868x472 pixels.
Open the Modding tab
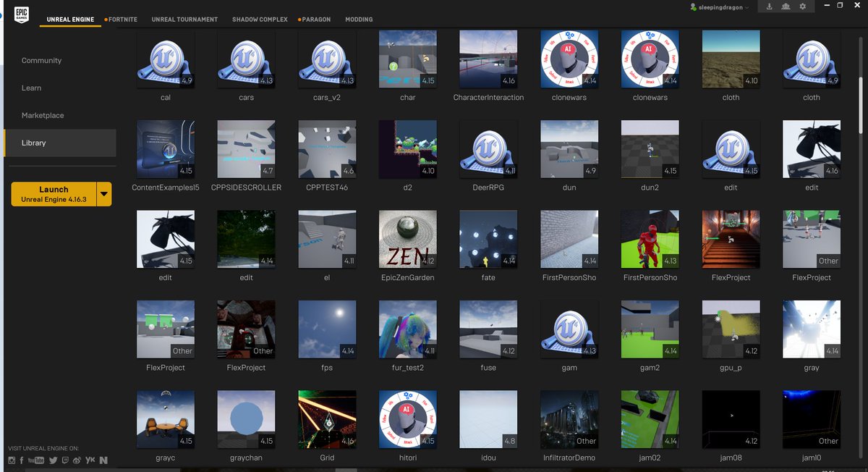pos(359,20)
